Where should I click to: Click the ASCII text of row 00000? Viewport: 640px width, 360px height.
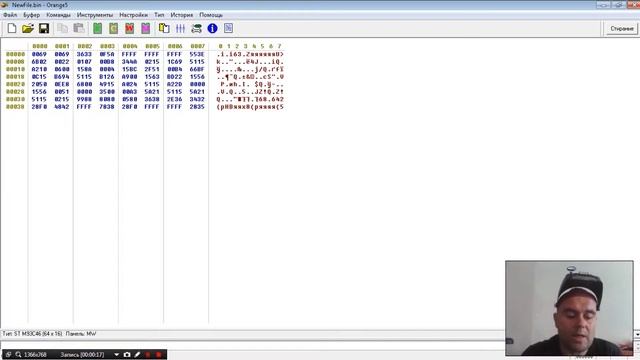[250, 54]
